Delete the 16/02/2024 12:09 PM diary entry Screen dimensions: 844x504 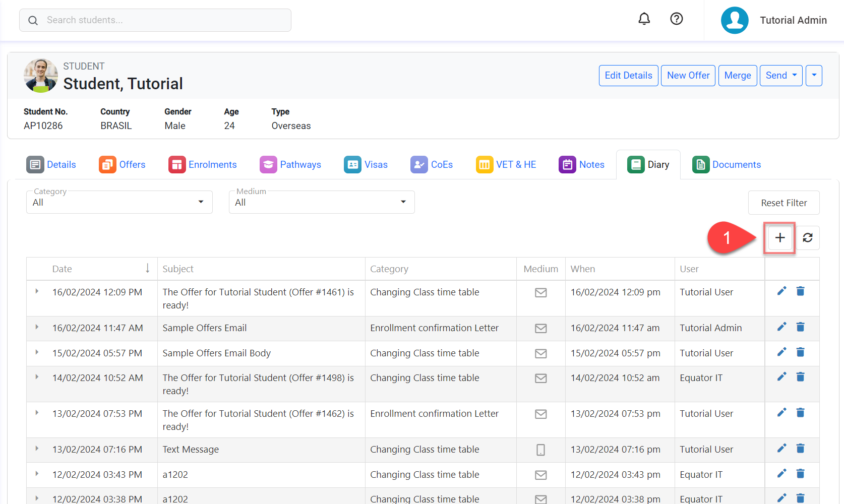[800, 291]
